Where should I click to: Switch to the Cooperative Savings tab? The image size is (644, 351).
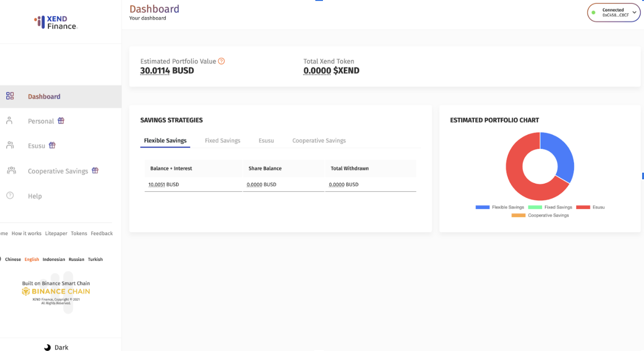(319, 141)
